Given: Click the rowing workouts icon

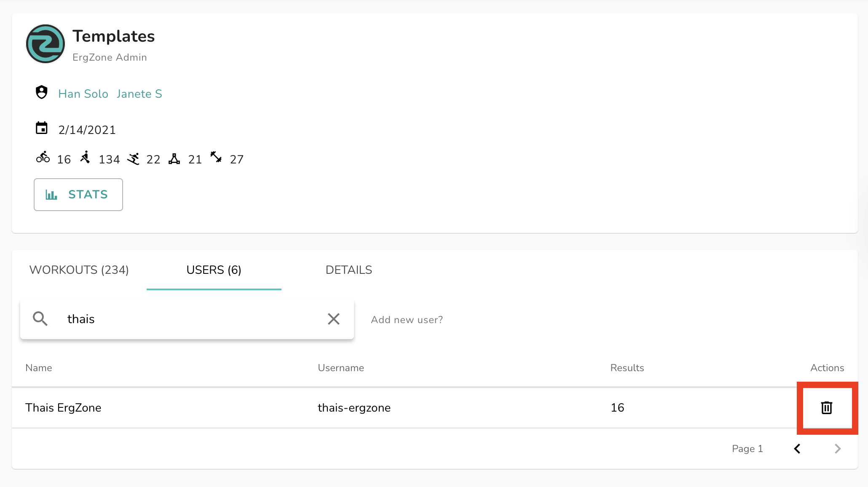Looking at the screenshot, I should tap(86, 158).
